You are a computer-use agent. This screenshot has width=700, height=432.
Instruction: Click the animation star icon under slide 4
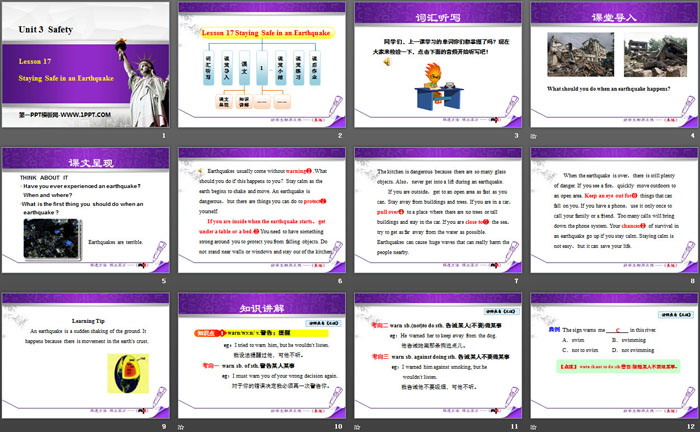(533, 136)
